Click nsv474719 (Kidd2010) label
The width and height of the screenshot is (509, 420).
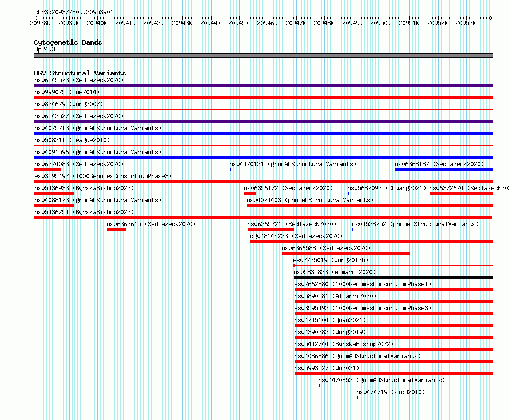point(391,392)
